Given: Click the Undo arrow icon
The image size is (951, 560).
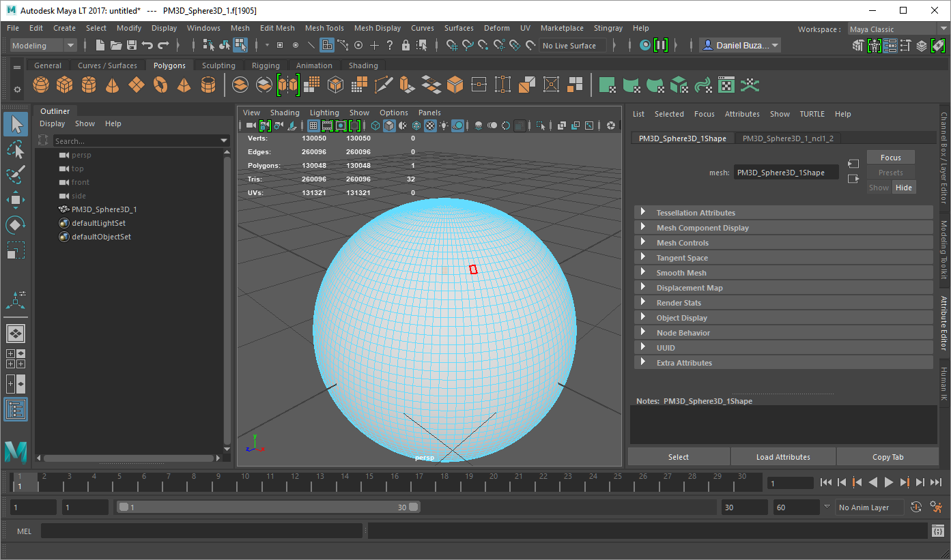Looking at the screenshot, I should click(x=147, y=46).
